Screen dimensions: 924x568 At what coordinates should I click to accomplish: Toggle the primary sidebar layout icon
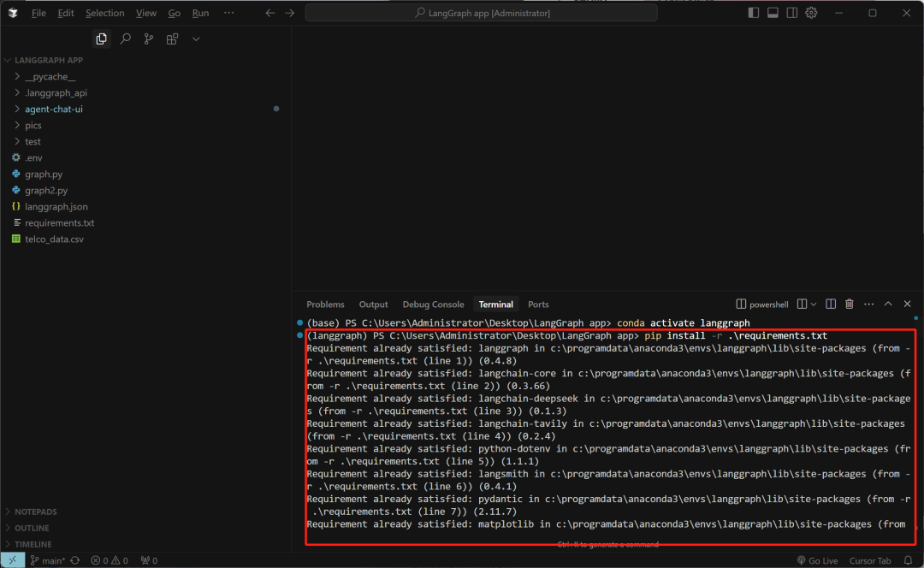point(753,12)
